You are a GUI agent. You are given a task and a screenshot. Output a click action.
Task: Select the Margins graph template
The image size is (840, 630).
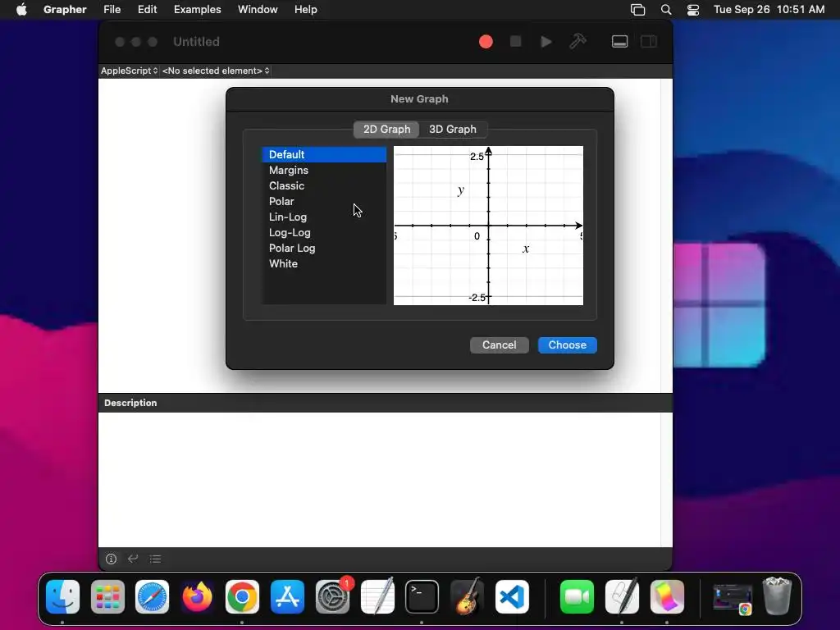point(324,170)
